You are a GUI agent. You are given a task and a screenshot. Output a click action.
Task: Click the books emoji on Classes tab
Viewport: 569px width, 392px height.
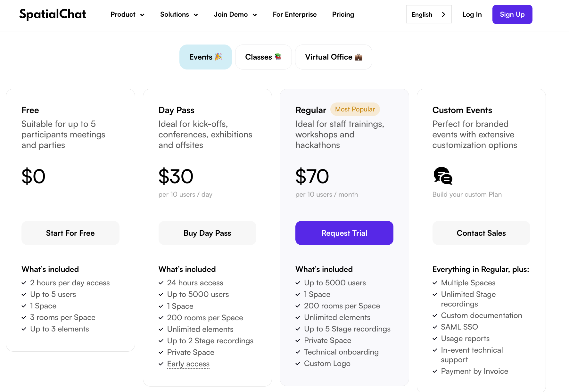point(278,57)
